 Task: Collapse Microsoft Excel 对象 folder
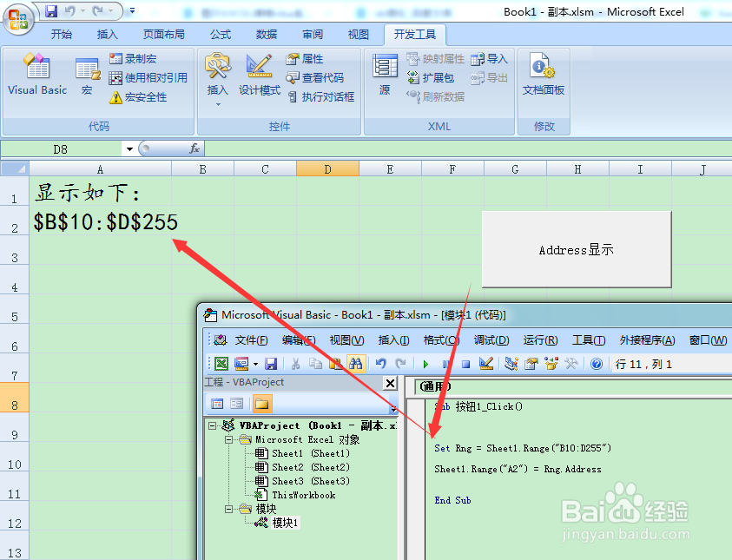tap(228, 439)
